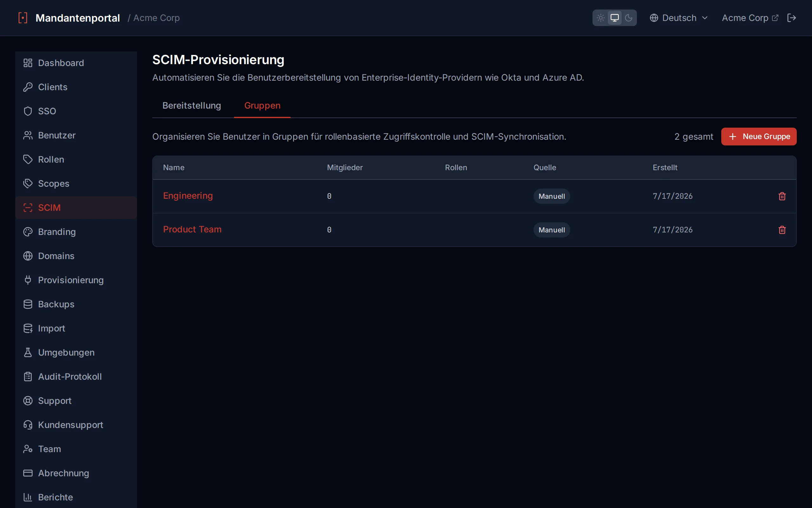Screen dimensions: 812x508
Task: Click the Mandantenportal logo icon
Action: [x=23, y=18]
